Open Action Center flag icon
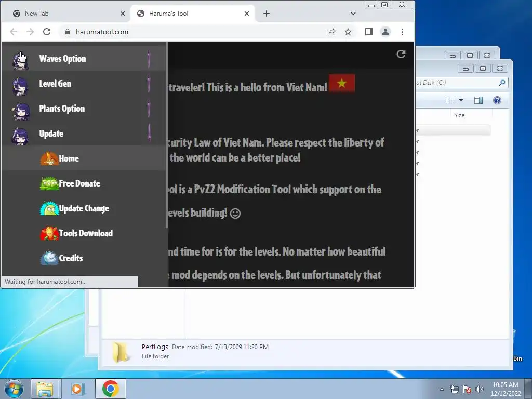Viewport: 532px width, 399px height. (467, 389)
